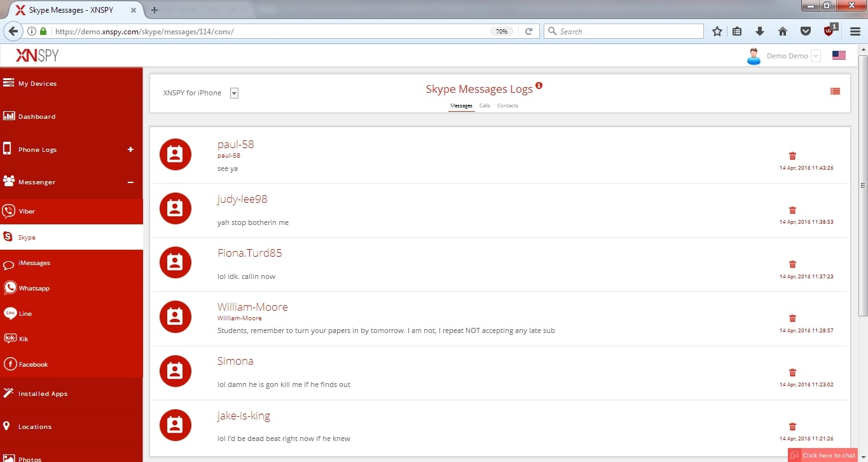Open the paul-58 conversation name link
This screenshot has width=868, height=462.
coord(235,144)
